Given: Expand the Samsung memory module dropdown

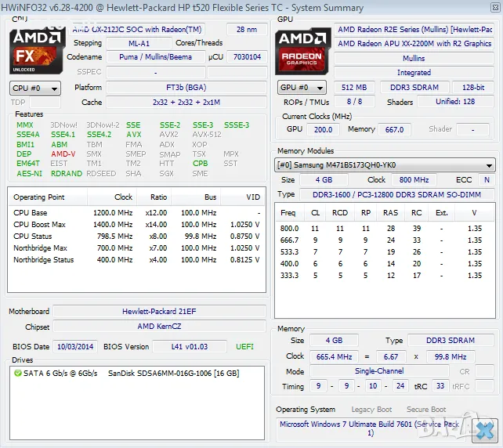Looking at the screenshot, I should coord(385,165).
